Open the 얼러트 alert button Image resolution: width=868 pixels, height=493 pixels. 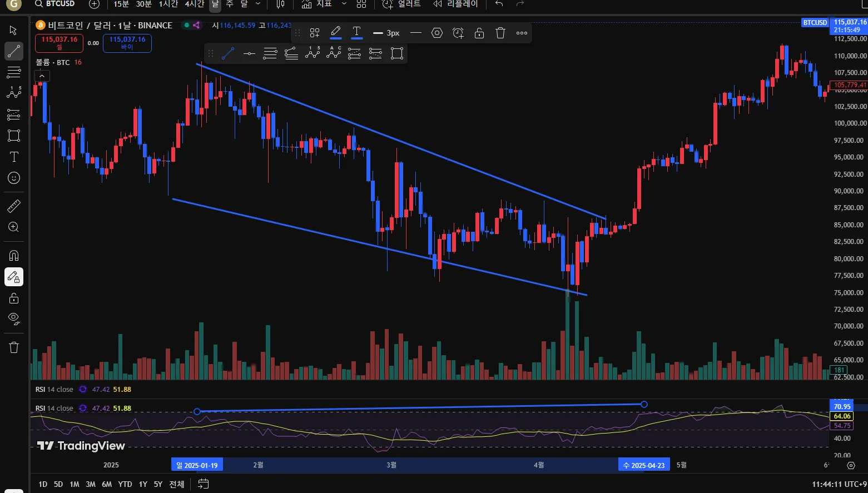[401, 4]
